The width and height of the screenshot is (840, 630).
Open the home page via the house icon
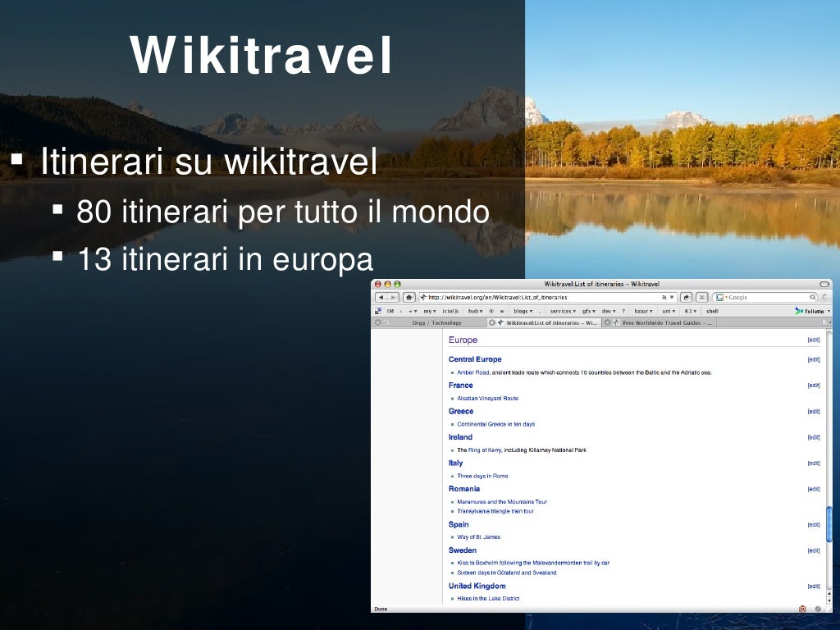(x=409, y=297)
